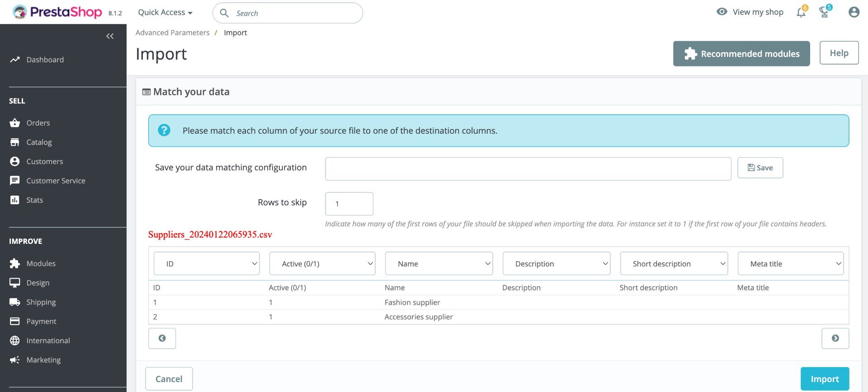Click the search magnifier icon
868x392 pixels.
[224, 13]
